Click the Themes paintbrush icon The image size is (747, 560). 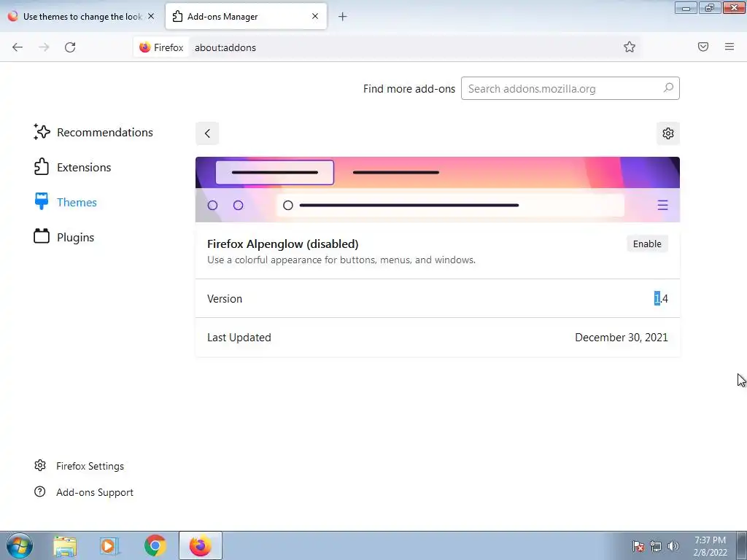(x=42, y=202)
